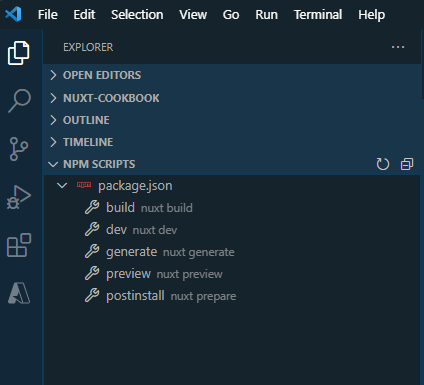Collapse the package.json tree node
Image resolution: width=424 pixels, height=385 pixels.
tap(62, 185)
